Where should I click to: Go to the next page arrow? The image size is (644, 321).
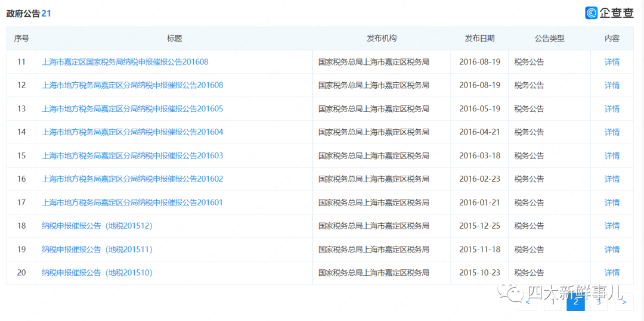624,303
